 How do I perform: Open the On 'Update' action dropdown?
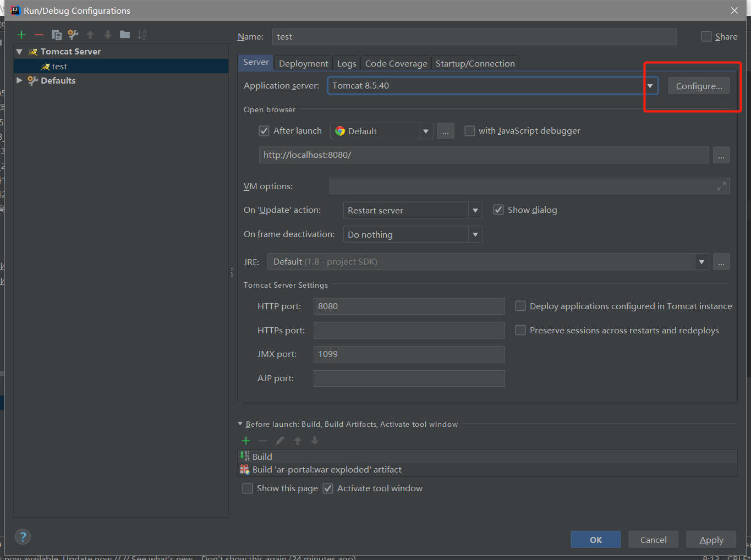[475, 210]
